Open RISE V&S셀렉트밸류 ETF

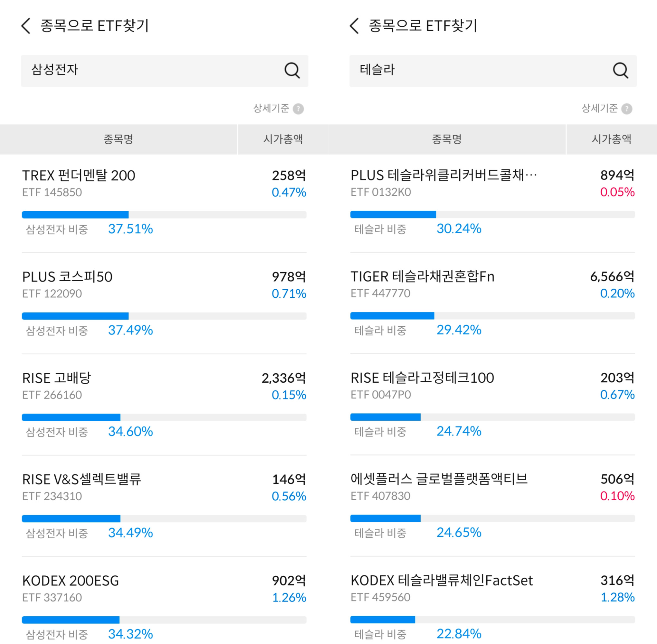click(x=81, y=480)
